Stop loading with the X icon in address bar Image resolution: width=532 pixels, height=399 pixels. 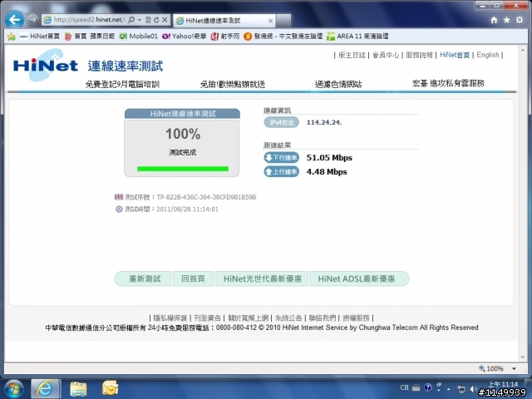click(165, 20)
